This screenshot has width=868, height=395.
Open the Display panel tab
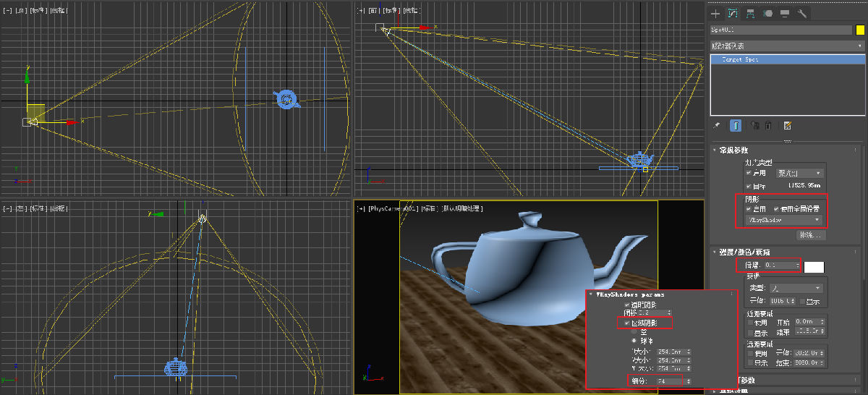(785, 13)
